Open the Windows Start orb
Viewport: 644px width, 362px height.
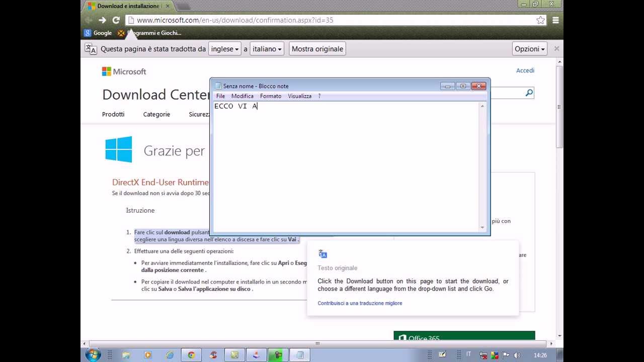[93, 355]
